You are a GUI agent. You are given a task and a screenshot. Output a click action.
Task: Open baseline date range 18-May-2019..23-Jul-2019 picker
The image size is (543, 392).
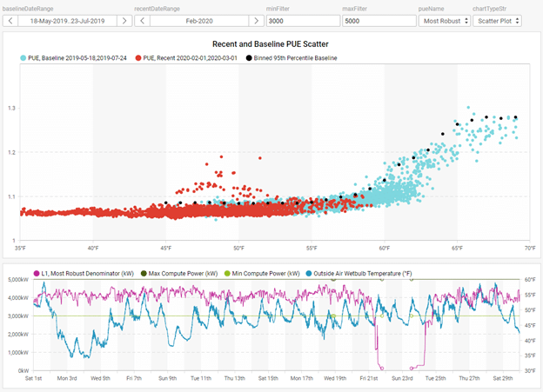click(67, 21)
